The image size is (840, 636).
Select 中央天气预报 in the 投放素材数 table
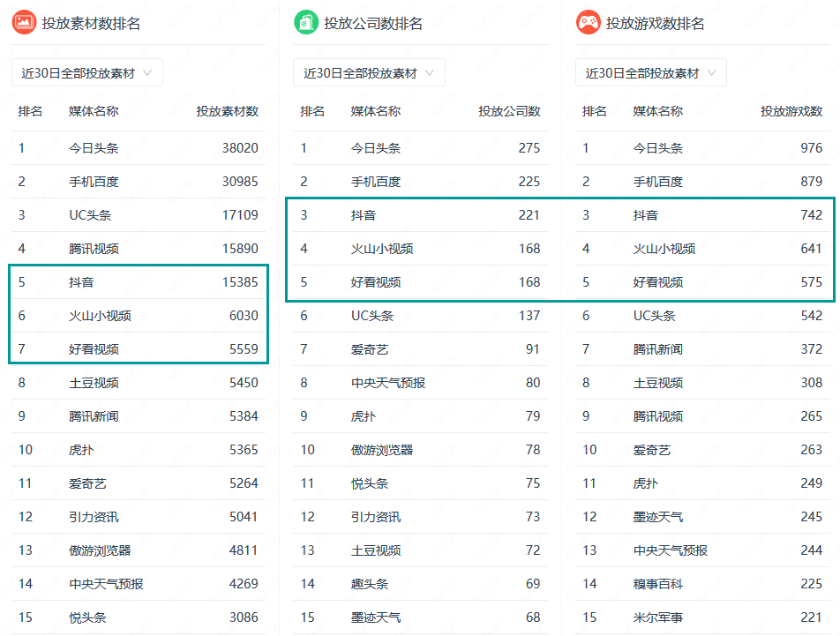tap(106, 584)
